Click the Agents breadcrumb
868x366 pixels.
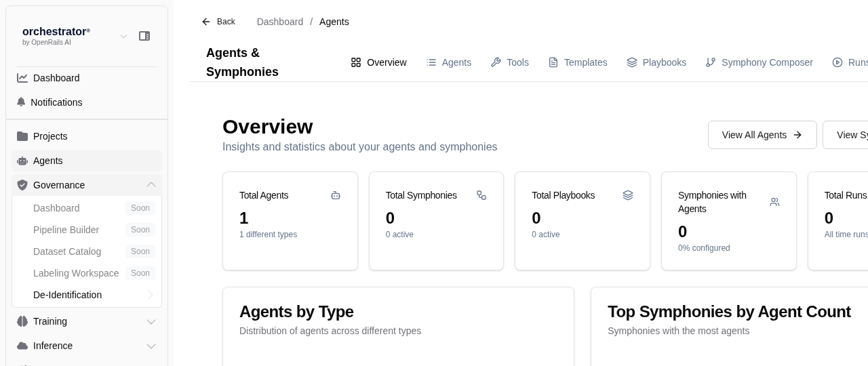click(x=334, y=22)
